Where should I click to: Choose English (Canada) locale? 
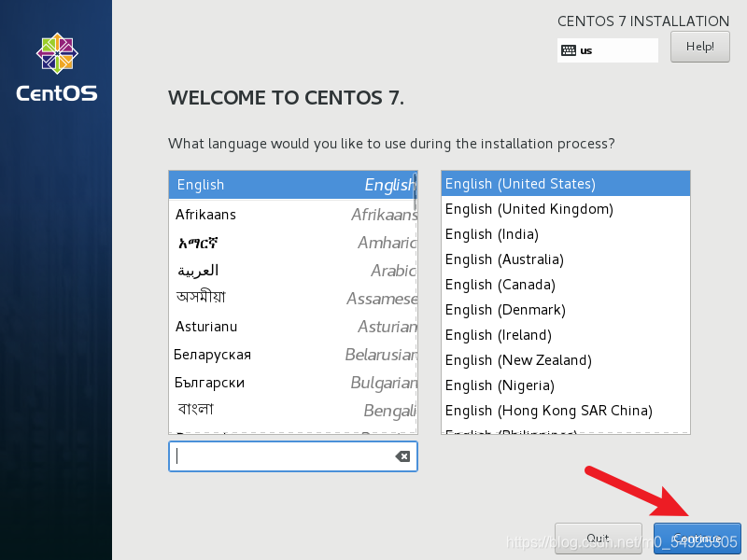tap(566, 285)
